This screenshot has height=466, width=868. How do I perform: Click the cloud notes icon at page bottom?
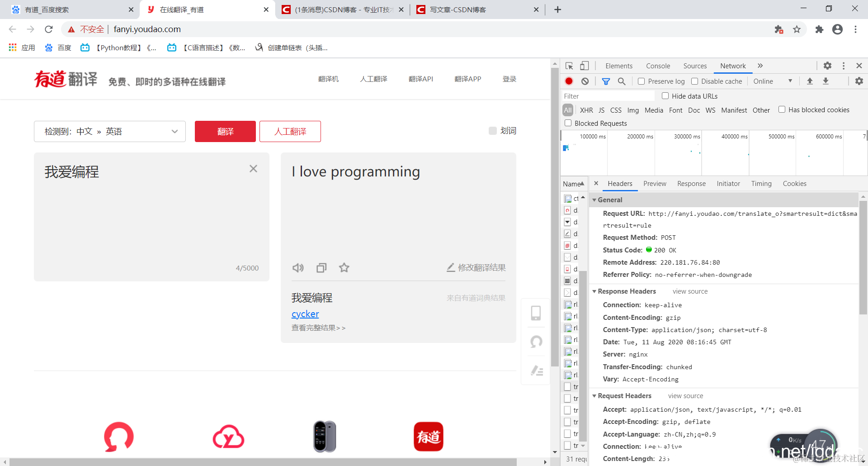click(x=228, y=437)
